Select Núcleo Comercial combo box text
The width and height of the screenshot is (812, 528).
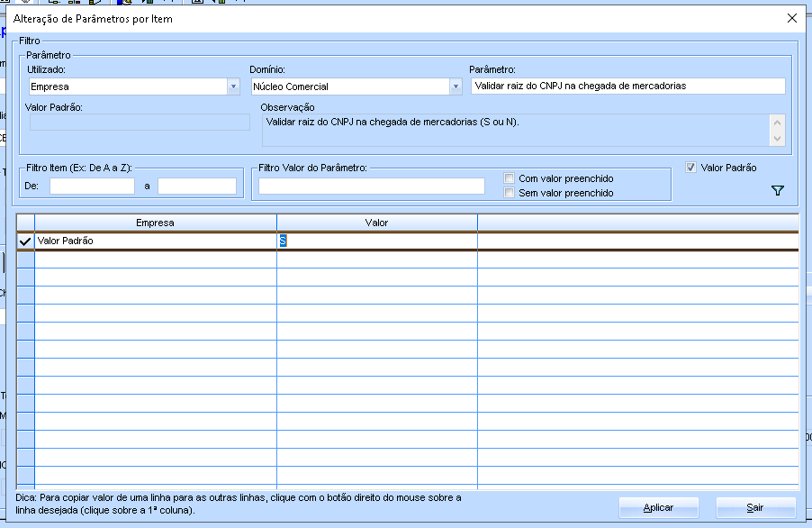[350, 86]
